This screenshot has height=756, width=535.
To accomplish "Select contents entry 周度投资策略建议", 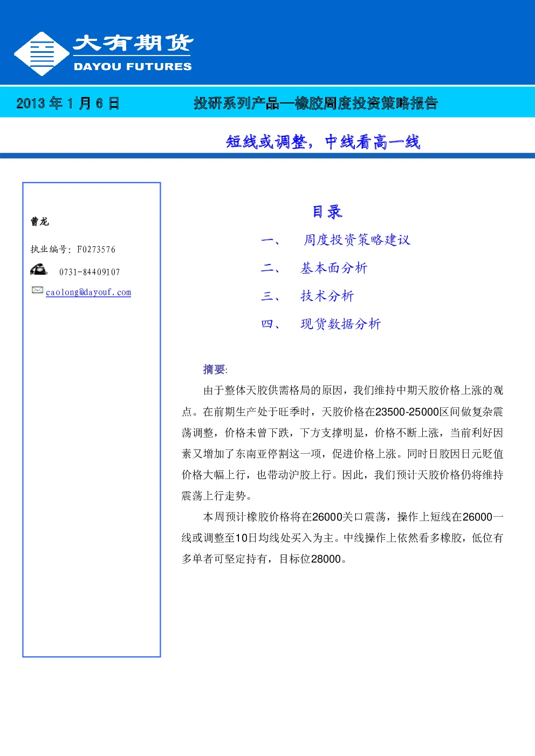I will [356, 240].
